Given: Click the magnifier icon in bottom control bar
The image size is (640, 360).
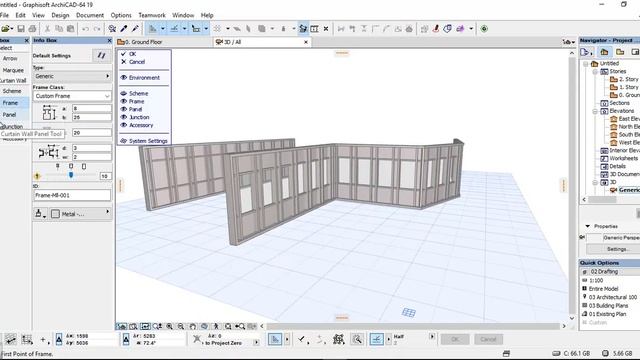Looking at the screenshot, I should [357, 339].
